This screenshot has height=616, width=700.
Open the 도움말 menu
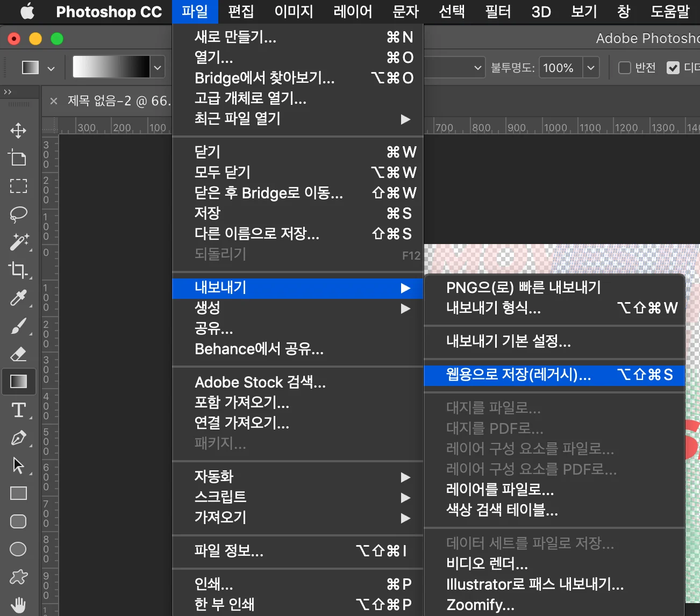pyautogui.click(x=670, y=11)
